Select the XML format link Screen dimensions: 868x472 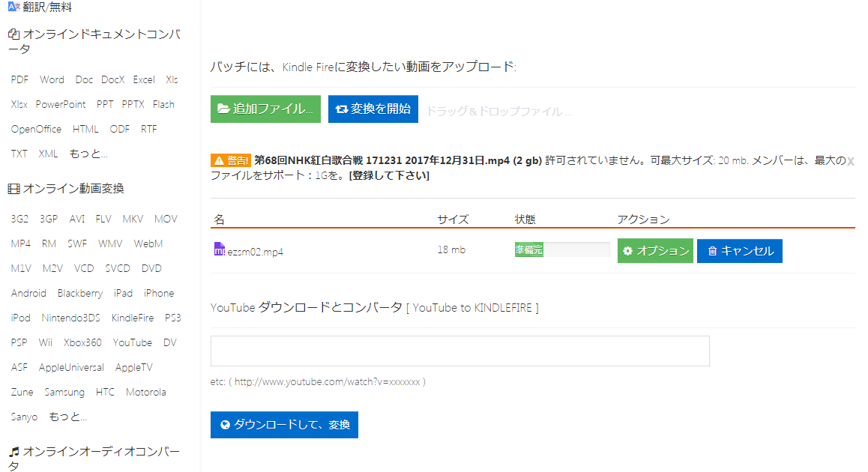coord(48,154)
